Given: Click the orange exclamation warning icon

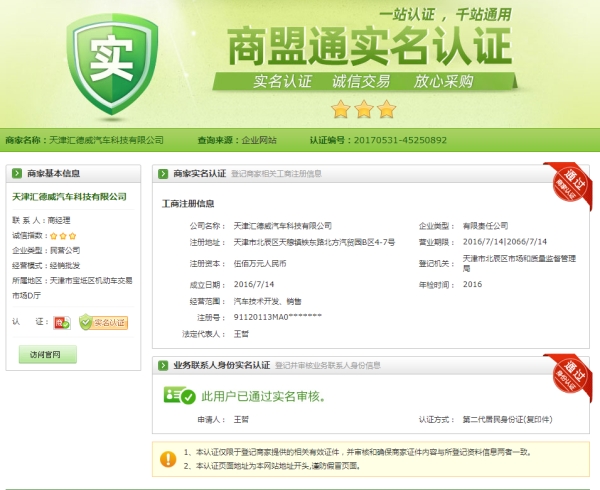Looking at the screenshot, I should click(167, 459).
